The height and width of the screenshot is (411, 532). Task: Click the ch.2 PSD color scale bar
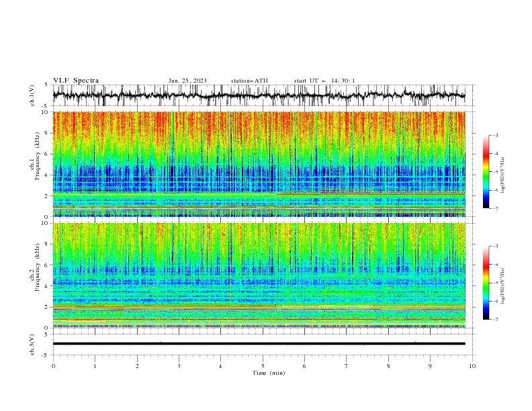(486, 283)
